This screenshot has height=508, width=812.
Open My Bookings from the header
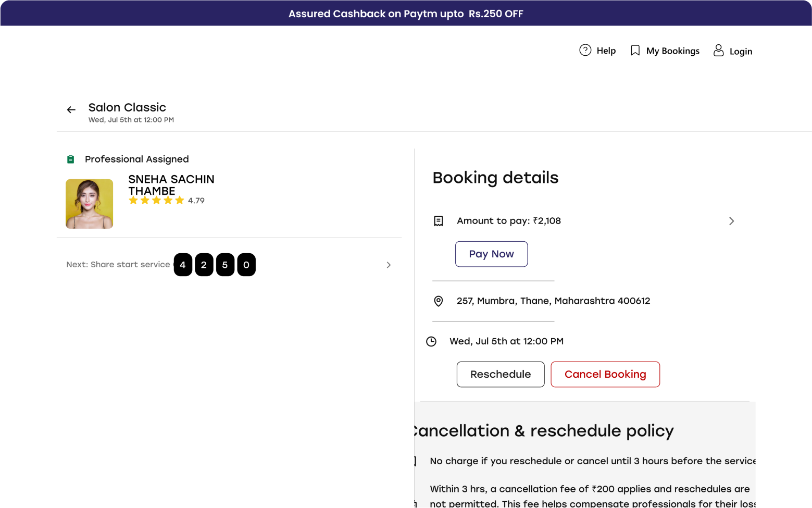[x=672, y=51]
